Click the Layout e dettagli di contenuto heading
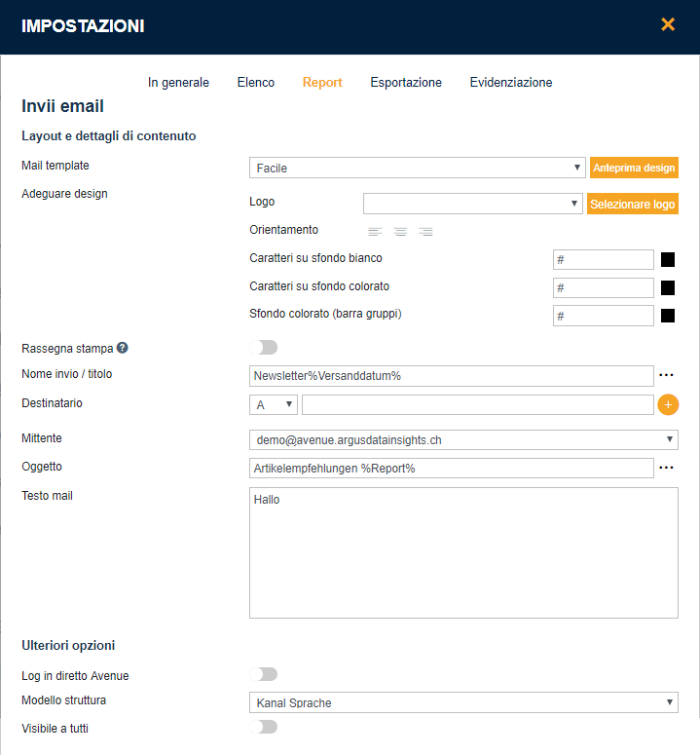This screenshot has width=700, height=755. (109, 135)
